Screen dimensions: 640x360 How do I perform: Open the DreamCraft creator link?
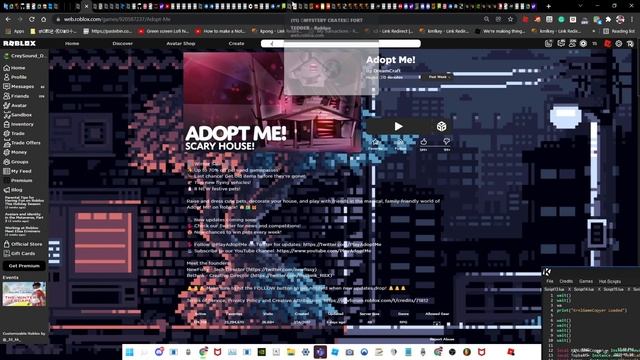(387, 71)
